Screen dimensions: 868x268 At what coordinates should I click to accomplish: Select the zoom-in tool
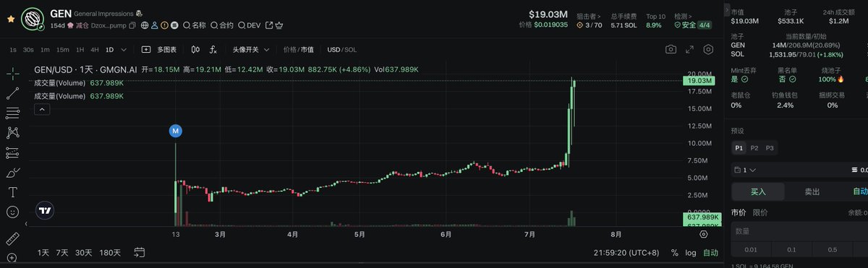pos(12,259)
